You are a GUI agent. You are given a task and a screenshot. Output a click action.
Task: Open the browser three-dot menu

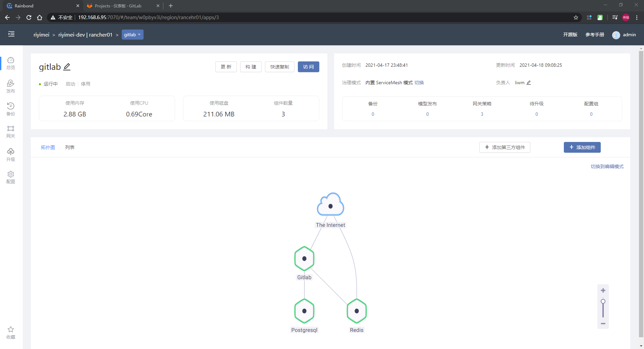tap(637, 17)
